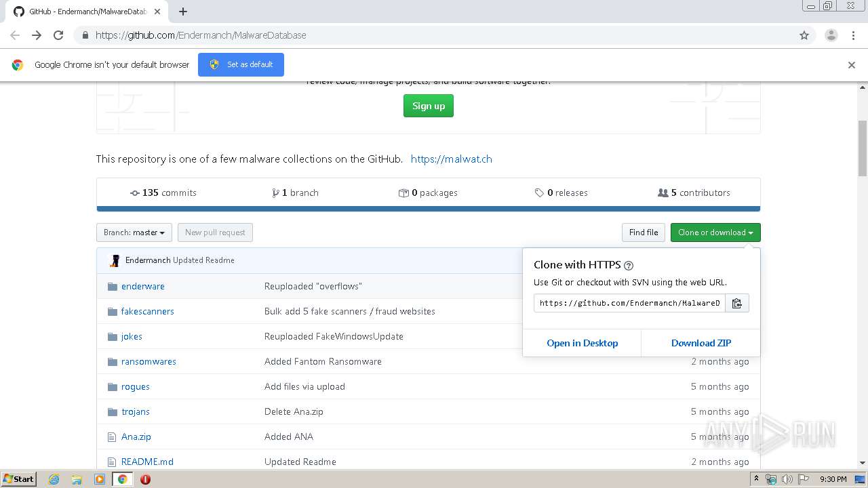View the 5 contributors
Viewport: 868px width, 488px height.
tap(694, 192)
